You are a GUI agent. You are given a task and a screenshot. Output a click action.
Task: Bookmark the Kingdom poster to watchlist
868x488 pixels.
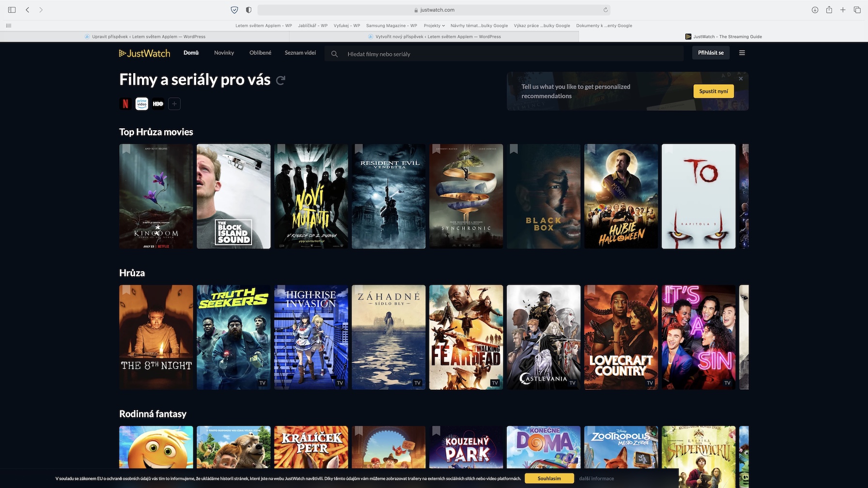[126, 149]
